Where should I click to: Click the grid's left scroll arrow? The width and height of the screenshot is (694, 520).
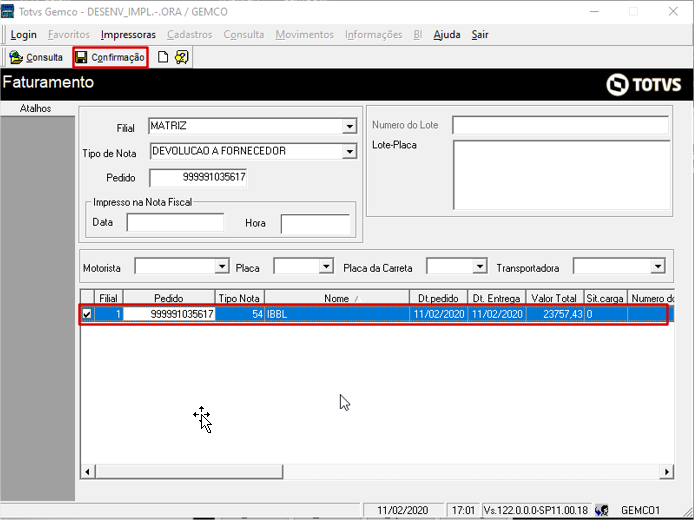(x=87, y=472)
